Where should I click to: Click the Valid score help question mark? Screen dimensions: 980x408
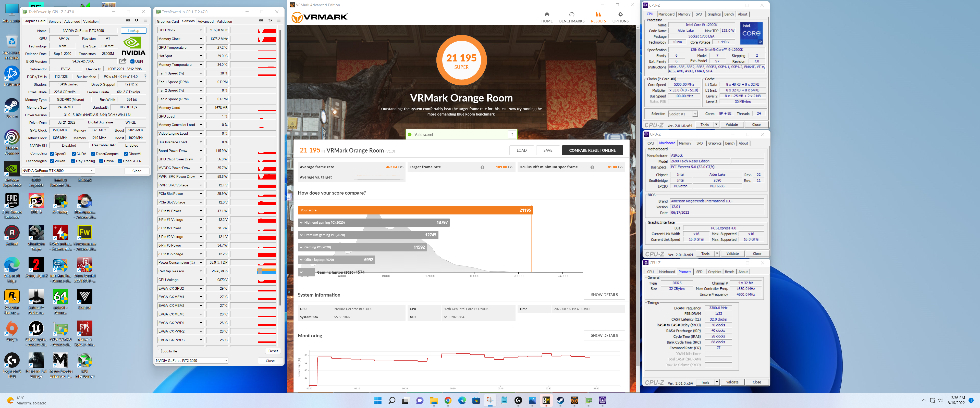click(x=512, y=134)
